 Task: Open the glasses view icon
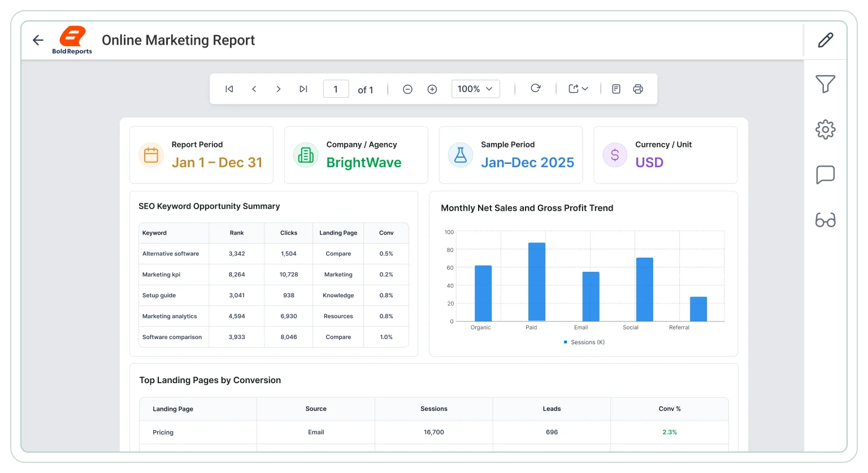coord(825,220)
